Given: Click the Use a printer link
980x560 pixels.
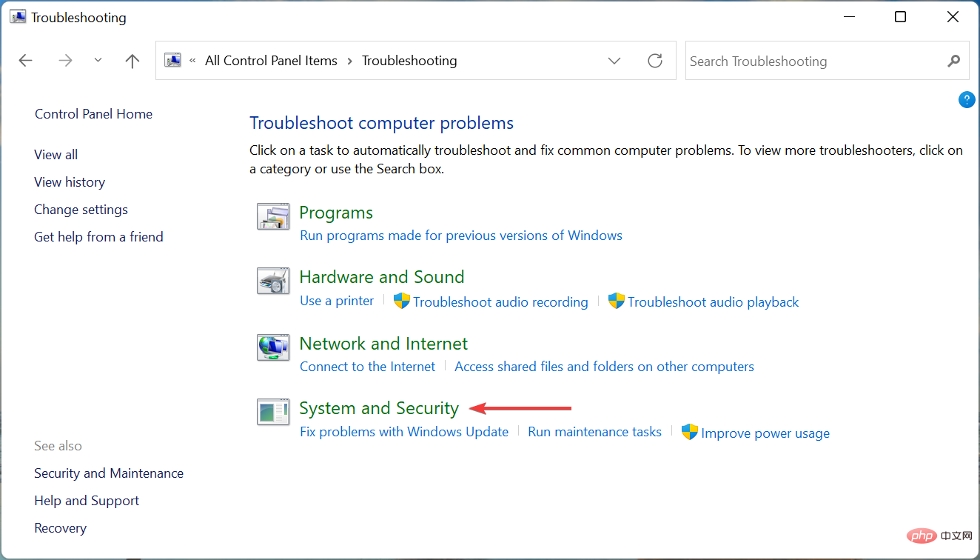Looking at the screenshot, I should coord(337,301).
